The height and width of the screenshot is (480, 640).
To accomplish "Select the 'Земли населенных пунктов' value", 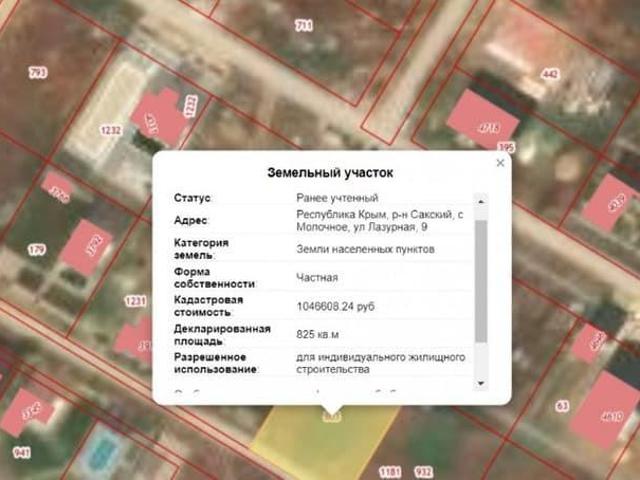I will [365, 249].
